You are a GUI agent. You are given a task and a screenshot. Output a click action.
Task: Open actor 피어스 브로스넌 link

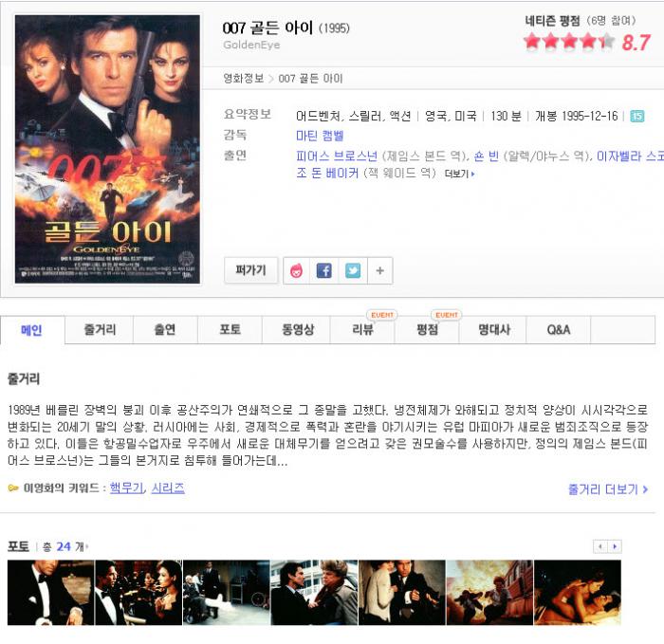337,156
